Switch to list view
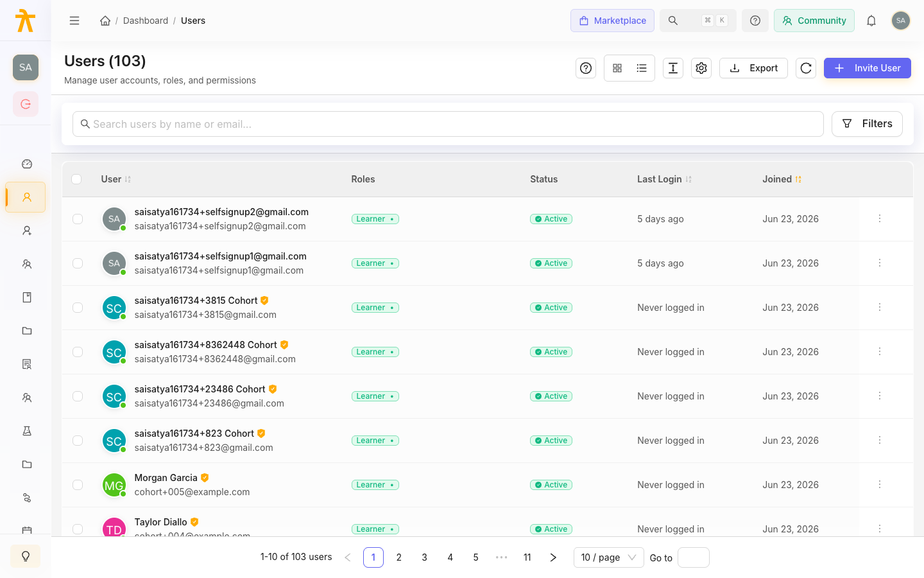924x578 pixels. 642,68
